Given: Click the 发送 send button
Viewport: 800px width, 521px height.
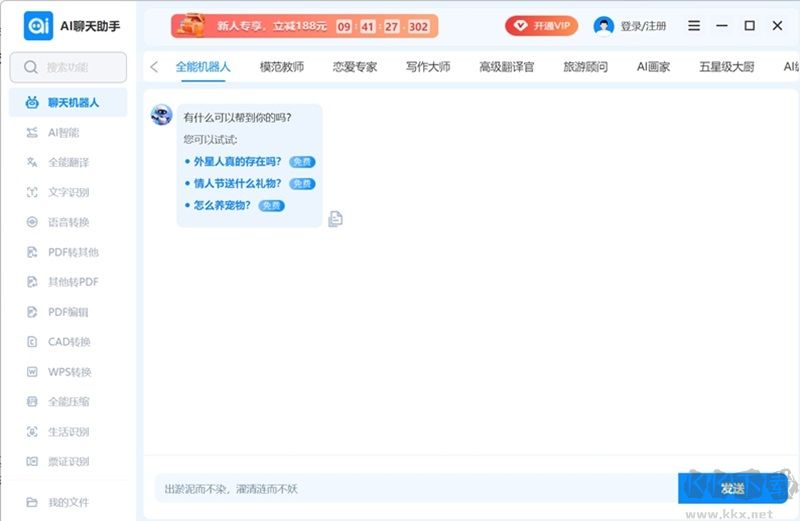Looking at the screenshot, I should 733,488.
